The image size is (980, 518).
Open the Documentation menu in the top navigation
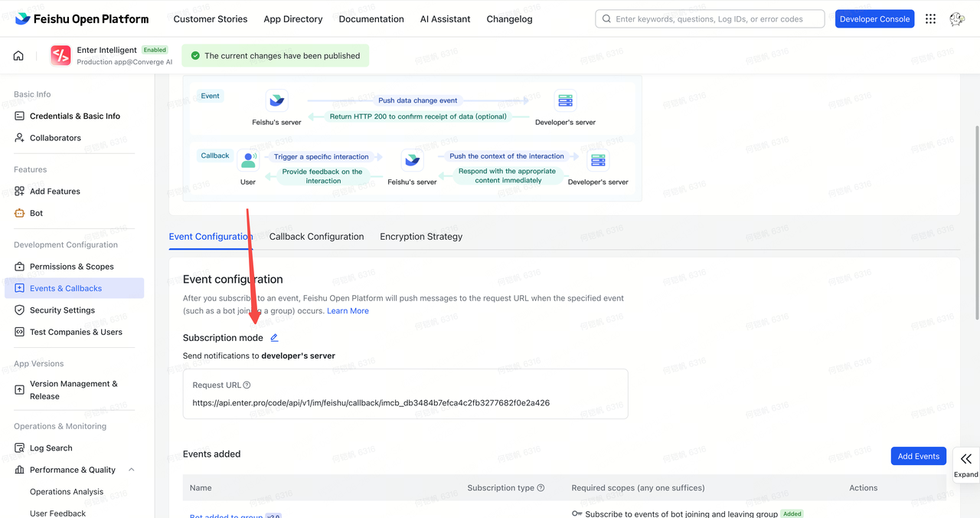[371, 19]
